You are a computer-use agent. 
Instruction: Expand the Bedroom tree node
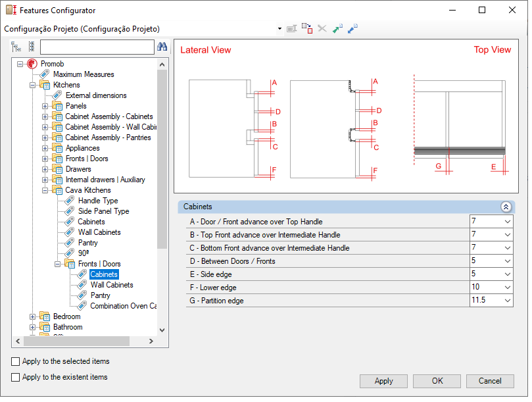tap(33, 316)
